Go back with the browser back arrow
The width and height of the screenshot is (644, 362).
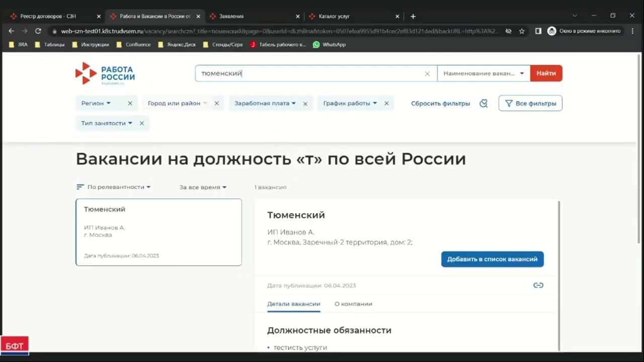click(x=11, y=31)
